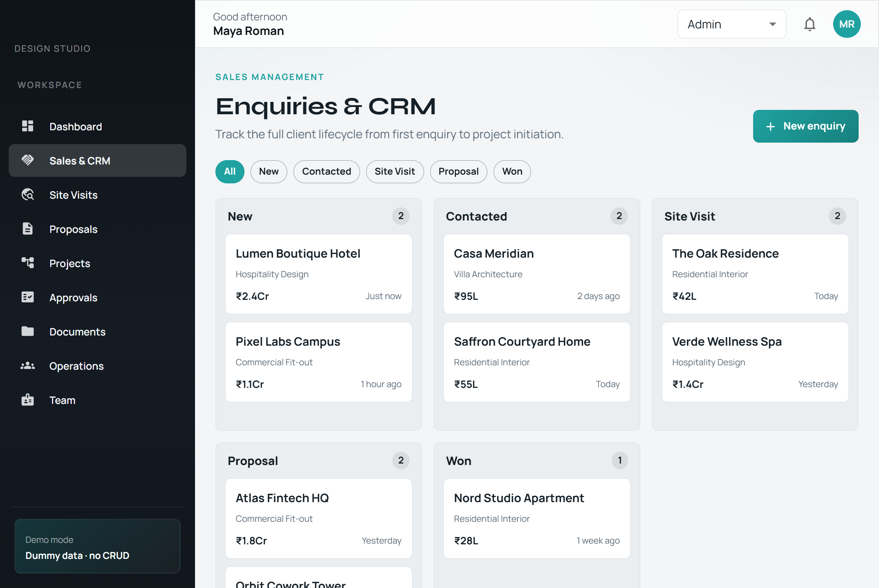Click the ₹1.8Cr value on Atlas Fintech
879x588 pixels.
click(x=251, y=541)
